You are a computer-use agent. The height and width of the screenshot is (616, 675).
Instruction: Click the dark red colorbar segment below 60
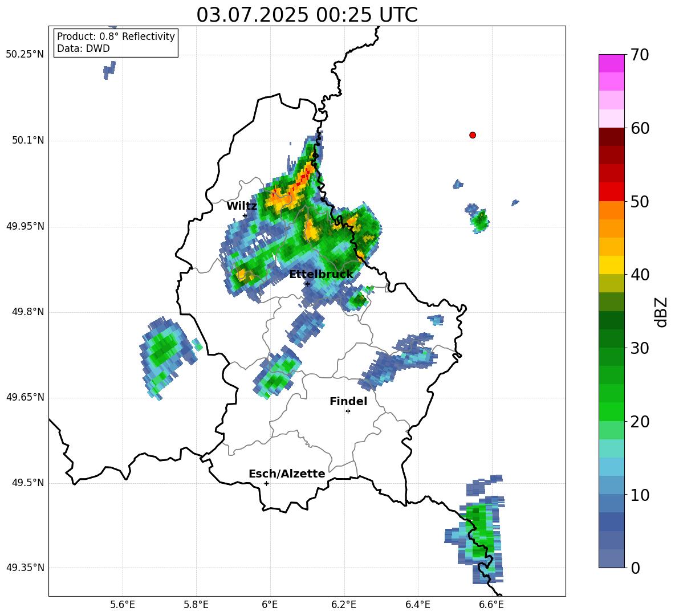pos(611,137)
